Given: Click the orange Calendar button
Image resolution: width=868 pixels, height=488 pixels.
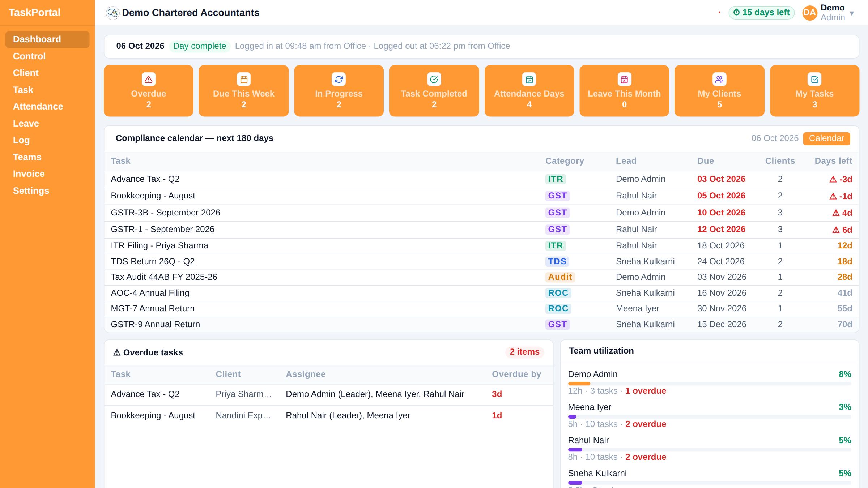Looking at the screenshot, I should coord(826,138).
